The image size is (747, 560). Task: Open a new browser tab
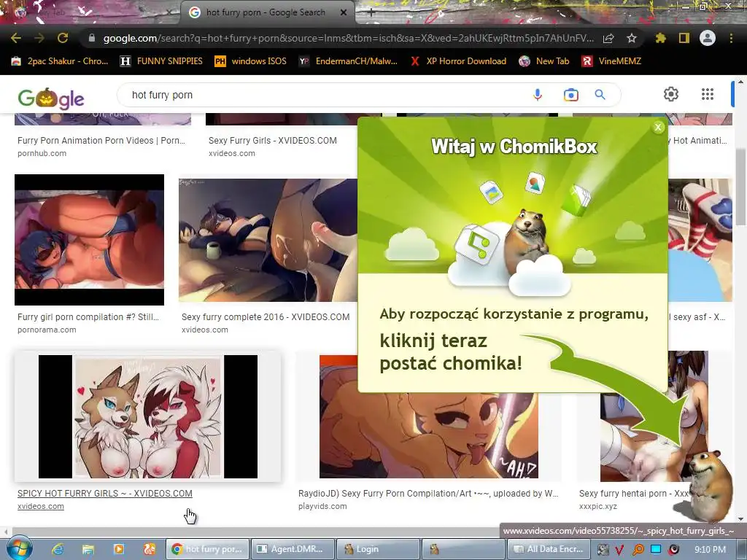[371, 13]
